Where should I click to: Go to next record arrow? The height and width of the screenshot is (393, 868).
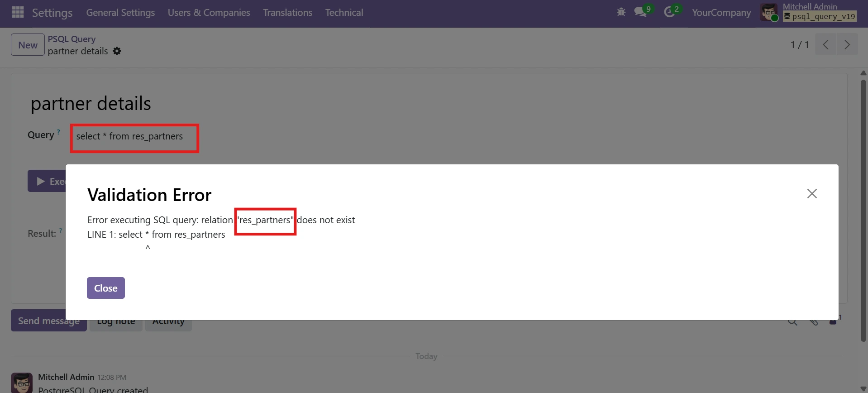coord(847,44)
